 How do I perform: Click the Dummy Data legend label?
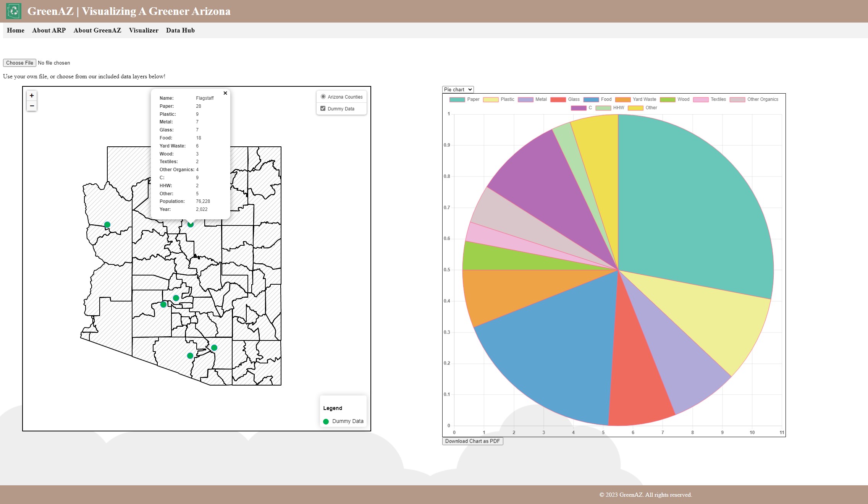click(x=348, y=421)
